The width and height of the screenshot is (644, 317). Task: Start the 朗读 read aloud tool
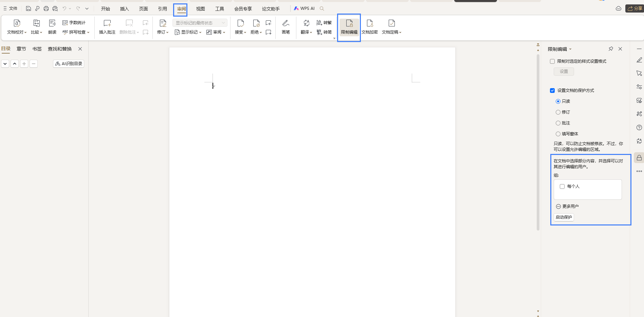[x=52, y=27]
